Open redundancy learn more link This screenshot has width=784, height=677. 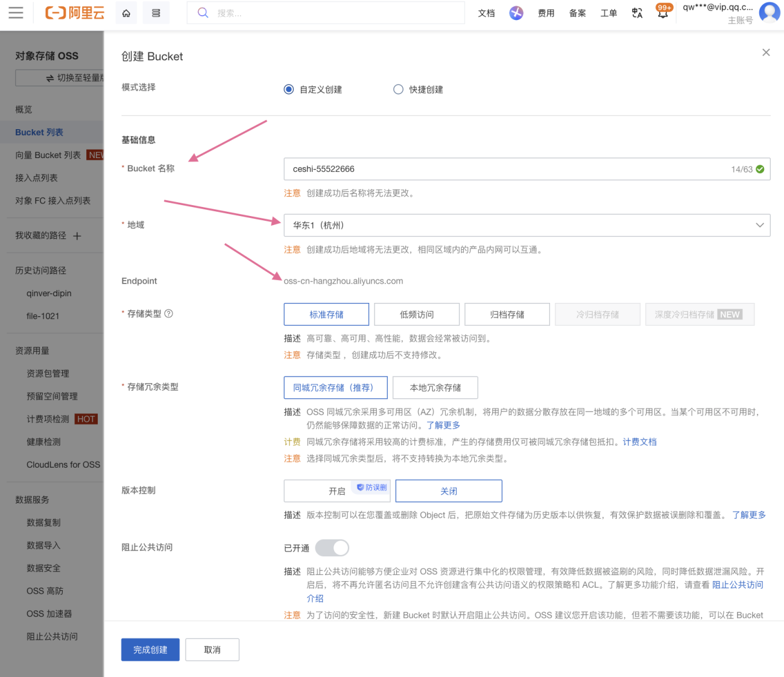tap(443, 425)
